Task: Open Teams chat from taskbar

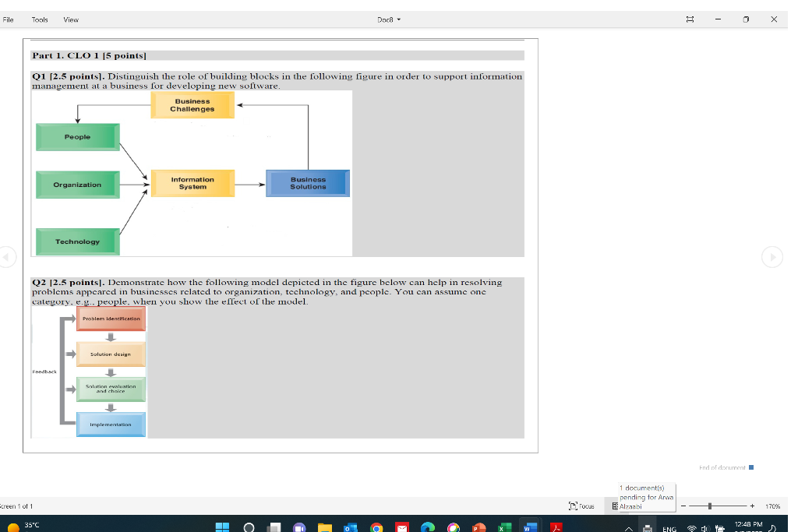Action: pyautogui.click(x=299, y=527)
